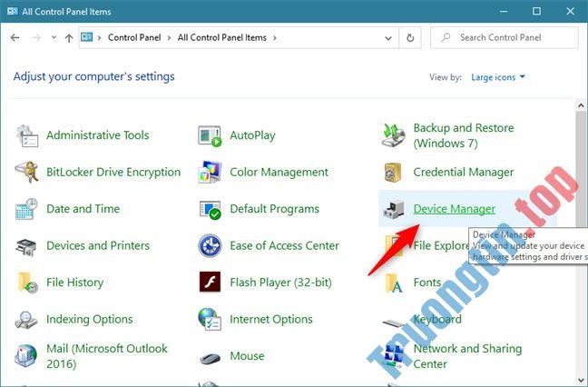Image resolution: width=588 pixels, height=387 pixels.
Task: Open the Credential Manager safe icon
Action: 393,173
